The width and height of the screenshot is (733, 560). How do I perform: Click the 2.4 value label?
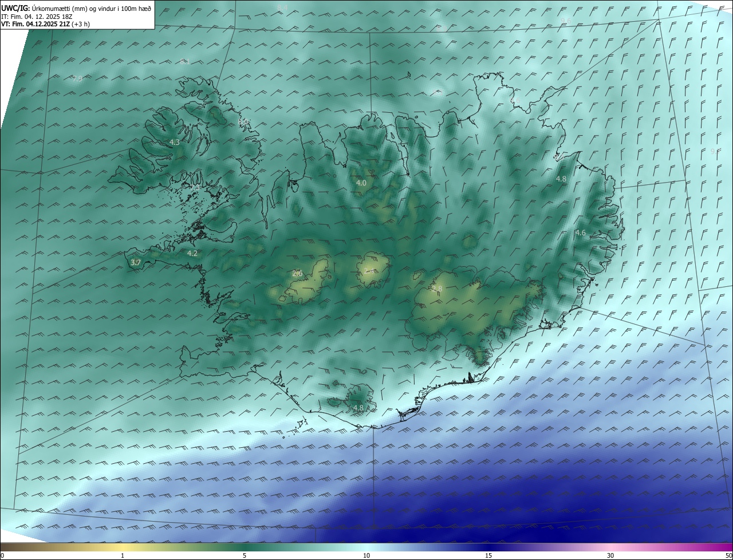point(370,271)
